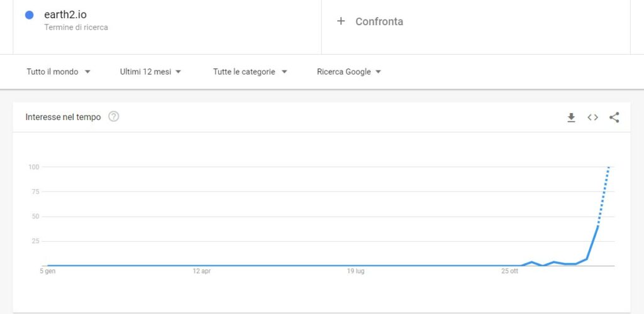Open the help icon beside Interesse nel tempo

click(x=114, y=116)
